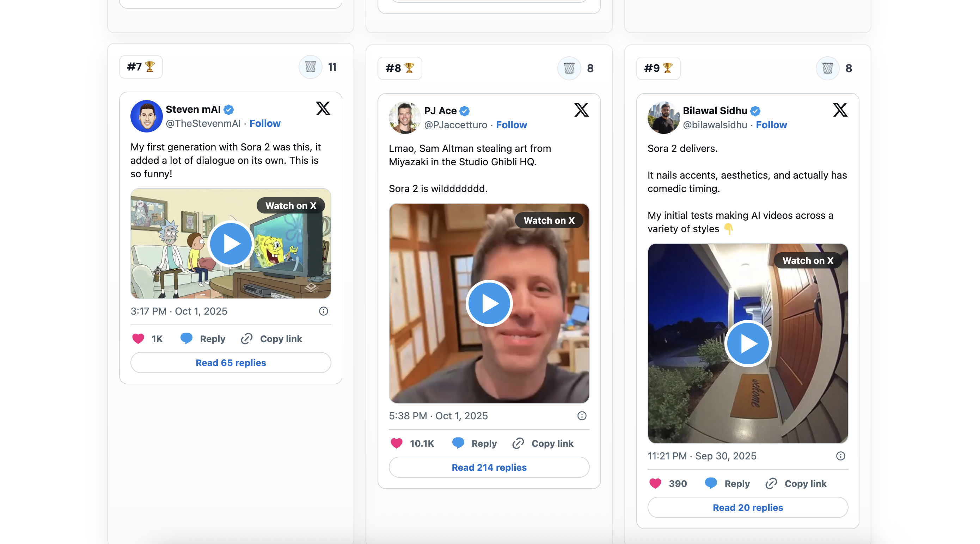Click the trash vote icon on card #9
Screen dimensions: 980x544
827,68
